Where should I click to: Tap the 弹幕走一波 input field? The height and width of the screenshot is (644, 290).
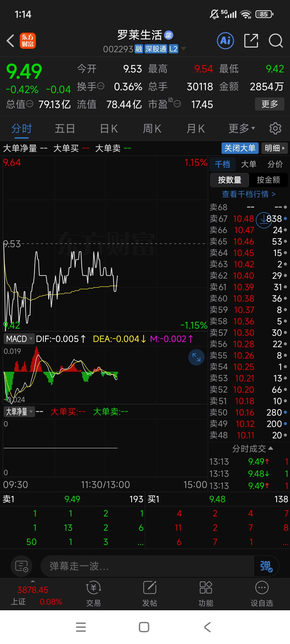148,566
